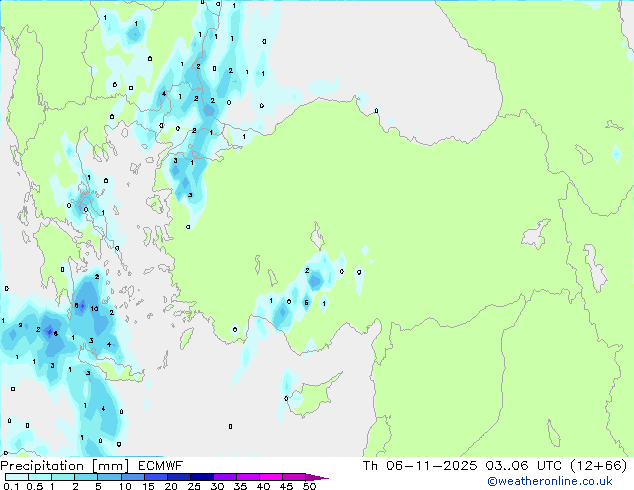
Task: Click the "10" precipitation value west of Crete
Action: (93, 309)
